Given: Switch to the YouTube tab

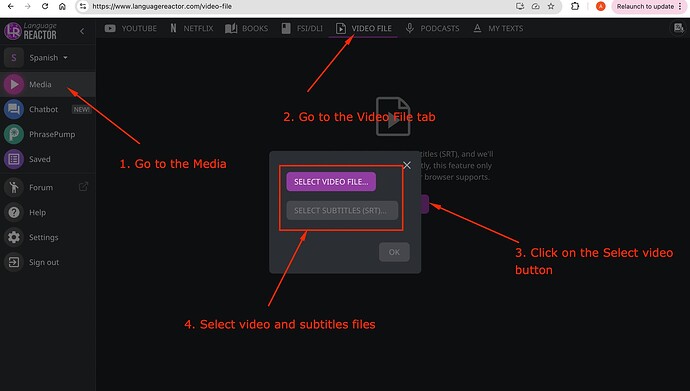Looking at the screenshot, I should [131, 29].
